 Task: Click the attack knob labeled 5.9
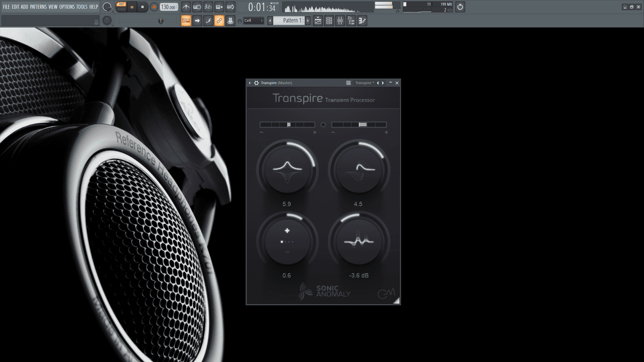point(287,170)
